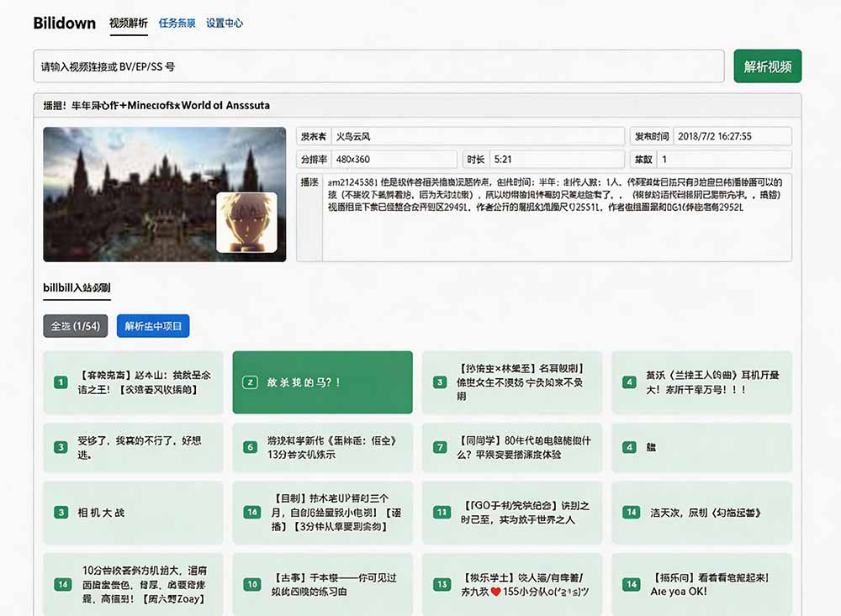The image size is (841, 616).
Task: Toggle the card mentioning 你可见过
Action: [x=322, y=584]
